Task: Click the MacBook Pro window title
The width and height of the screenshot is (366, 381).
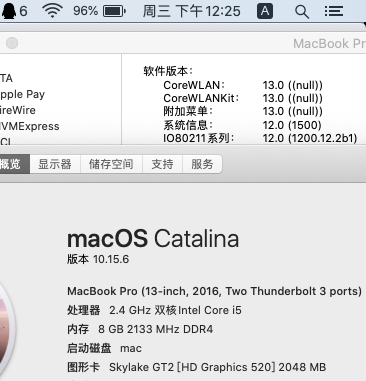Action: [329, 43]
